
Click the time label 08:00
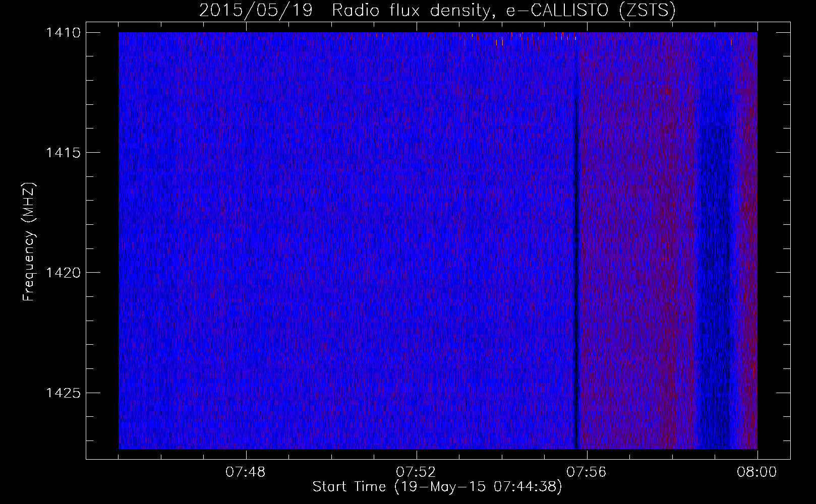coord(757,472)
